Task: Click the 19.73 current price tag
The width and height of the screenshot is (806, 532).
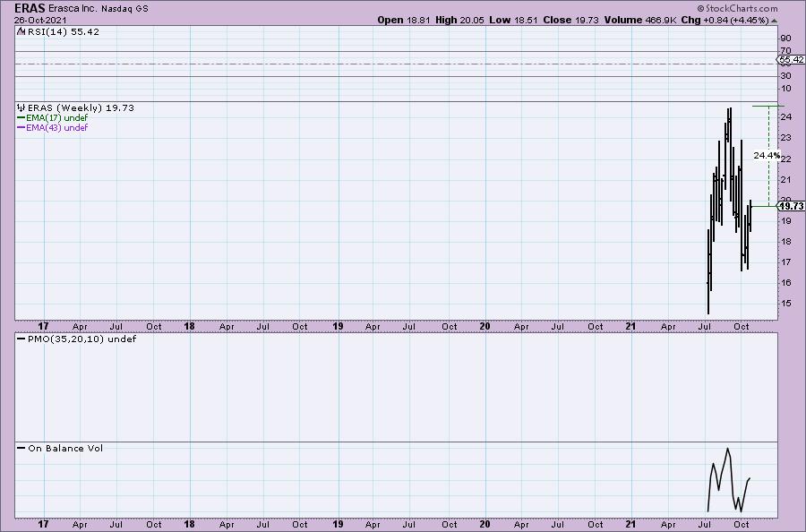Action: (791, 206)
